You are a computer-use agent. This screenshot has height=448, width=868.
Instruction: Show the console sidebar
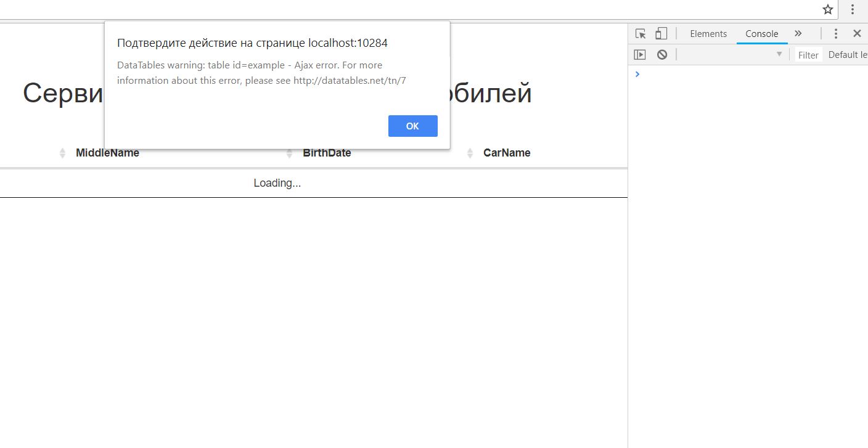coord(640,55)
